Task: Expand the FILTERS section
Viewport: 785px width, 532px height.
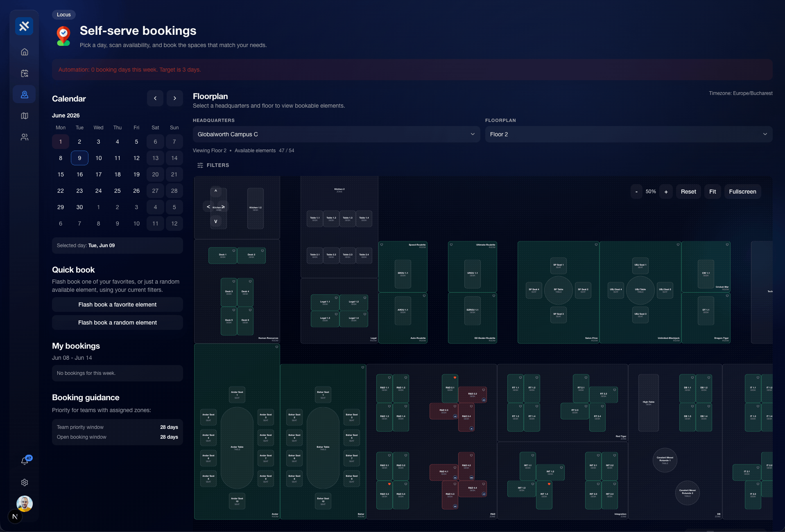Action: (x=213, y=165)
